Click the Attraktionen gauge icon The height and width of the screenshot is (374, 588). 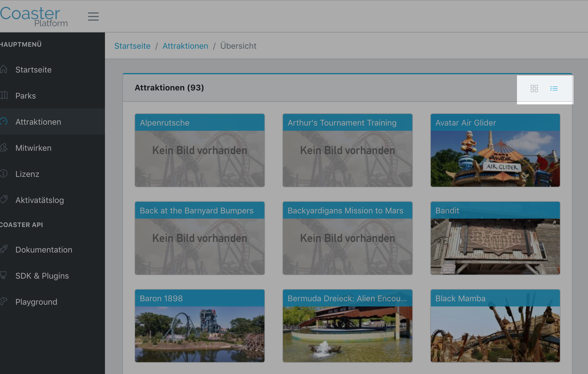3,121
